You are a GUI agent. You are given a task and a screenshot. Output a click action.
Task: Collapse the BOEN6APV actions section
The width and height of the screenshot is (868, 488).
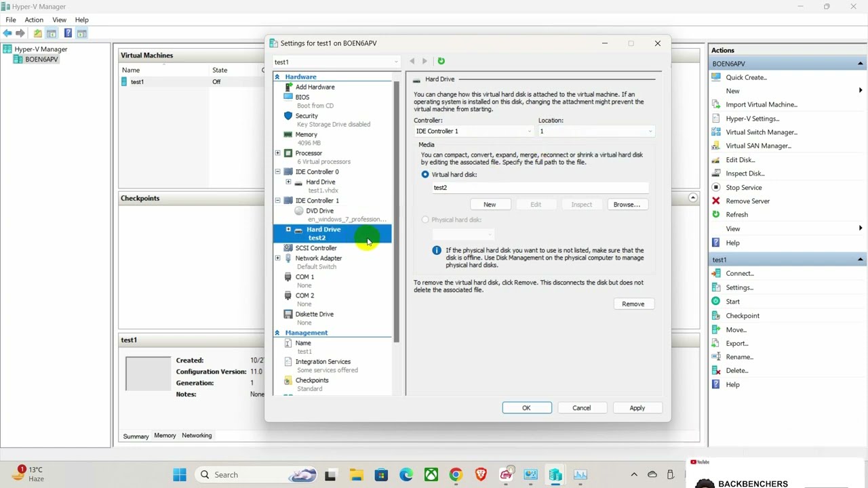pyautogui.click(x=860, y=64)
